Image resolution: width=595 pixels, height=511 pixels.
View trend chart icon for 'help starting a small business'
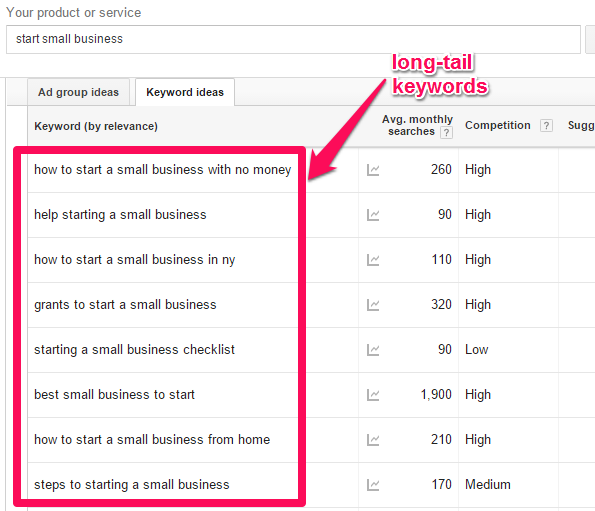pyautogui.click(x=373, y=215)
